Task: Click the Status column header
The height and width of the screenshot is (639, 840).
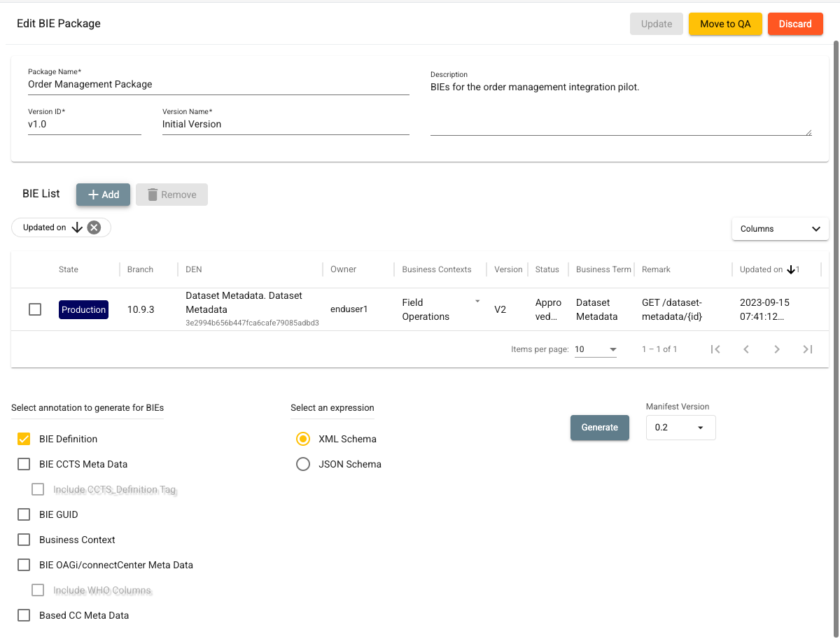Action: pos(547,269)
